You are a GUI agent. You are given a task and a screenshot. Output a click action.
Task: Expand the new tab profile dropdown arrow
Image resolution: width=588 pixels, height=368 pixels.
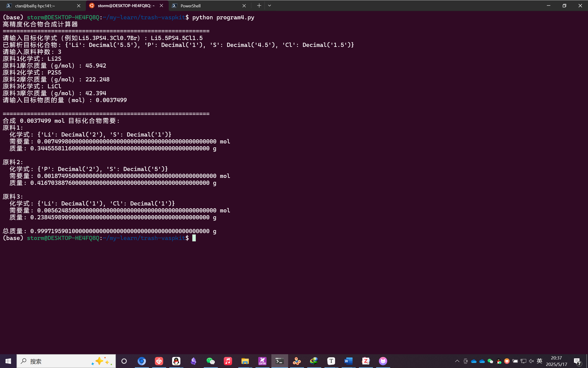270,6
